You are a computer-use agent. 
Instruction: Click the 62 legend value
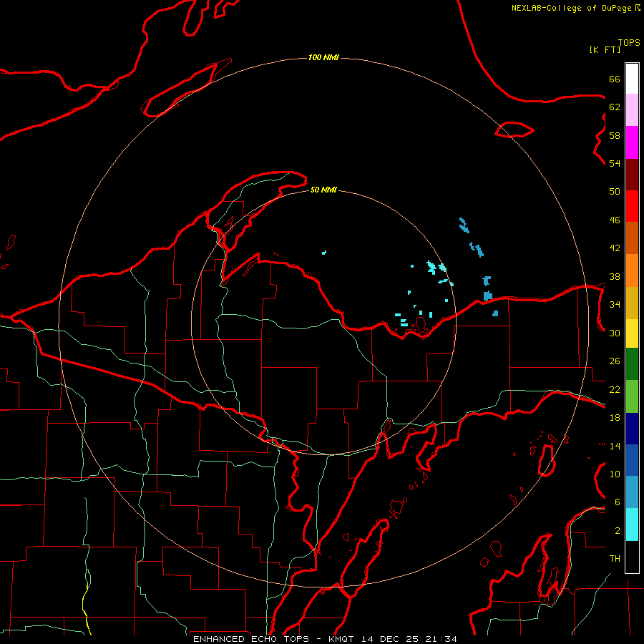[615, 107]
